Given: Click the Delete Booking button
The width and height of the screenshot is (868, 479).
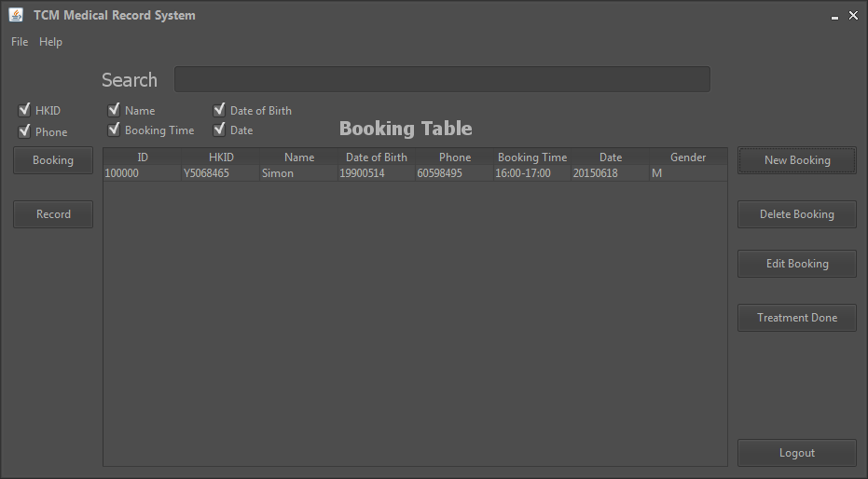Looking at the screenshot, I should (x=797, y=214).
